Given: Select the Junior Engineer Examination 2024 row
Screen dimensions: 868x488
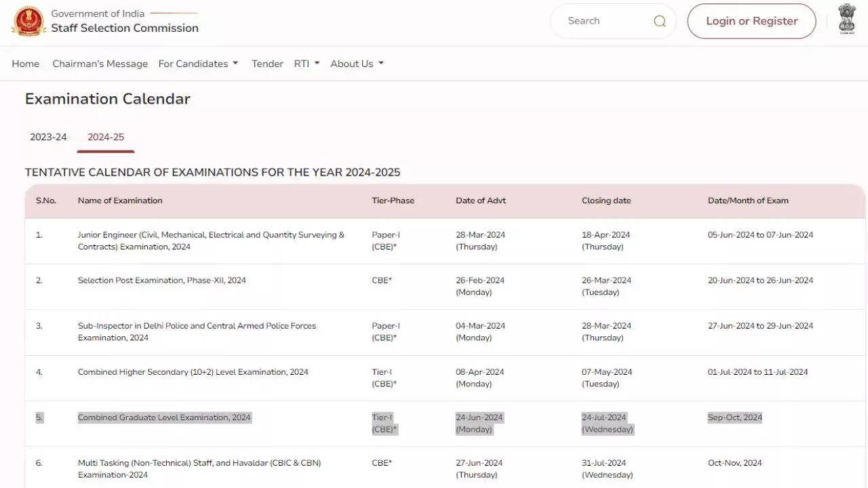Looking at the screenshot, I should pyautogui.click(x=211, y=241).
